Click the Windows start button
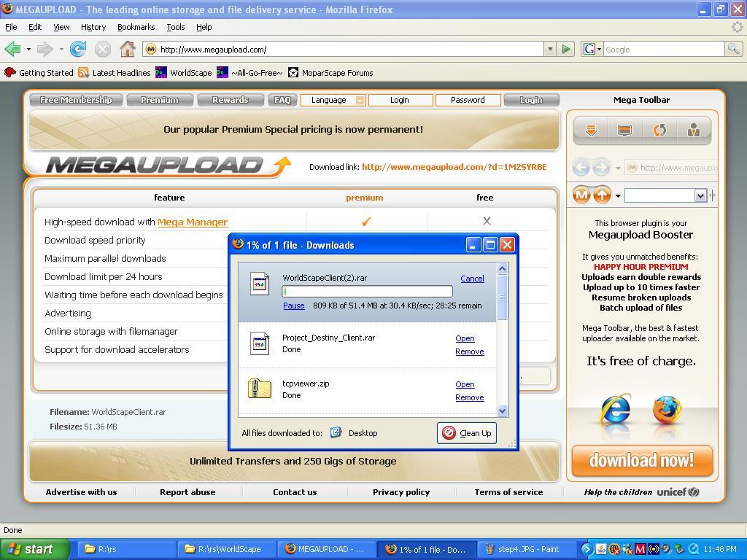747x560 pixels. tap(34, 549)
